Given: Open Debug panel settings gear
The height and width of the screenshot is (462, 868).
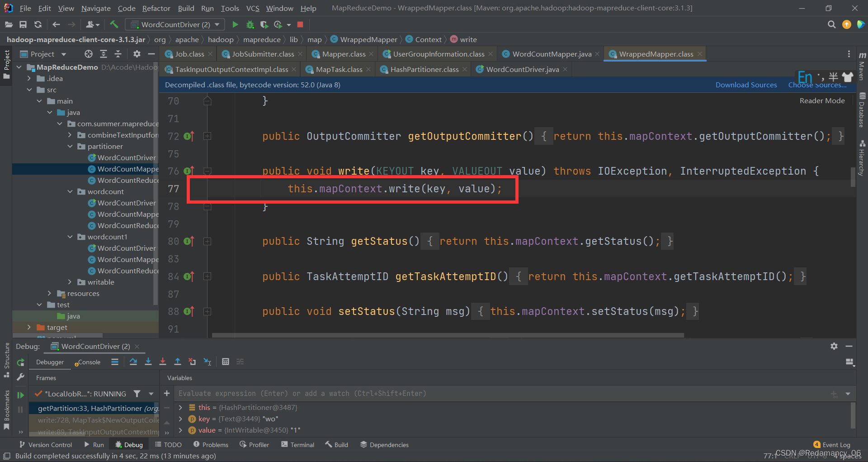Looking at the screenshot, I should tap(834, 346).
